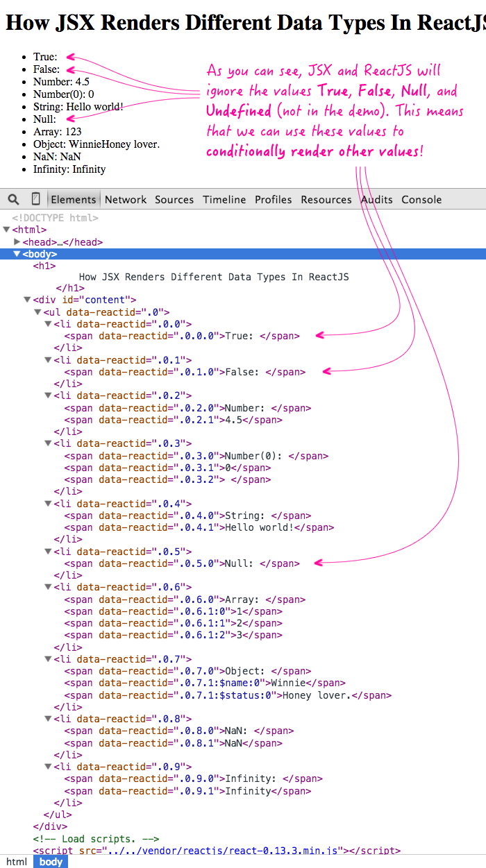
Task: Collapse the ul data-reactid=".0" node
Action: [37, 312]
